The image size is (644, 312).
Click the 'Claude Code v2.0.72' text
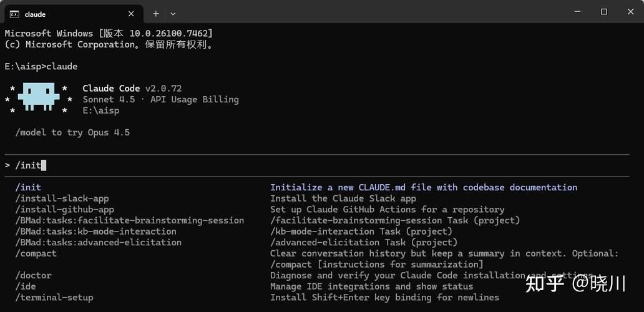pyautogui.click(x=132, y=88)
